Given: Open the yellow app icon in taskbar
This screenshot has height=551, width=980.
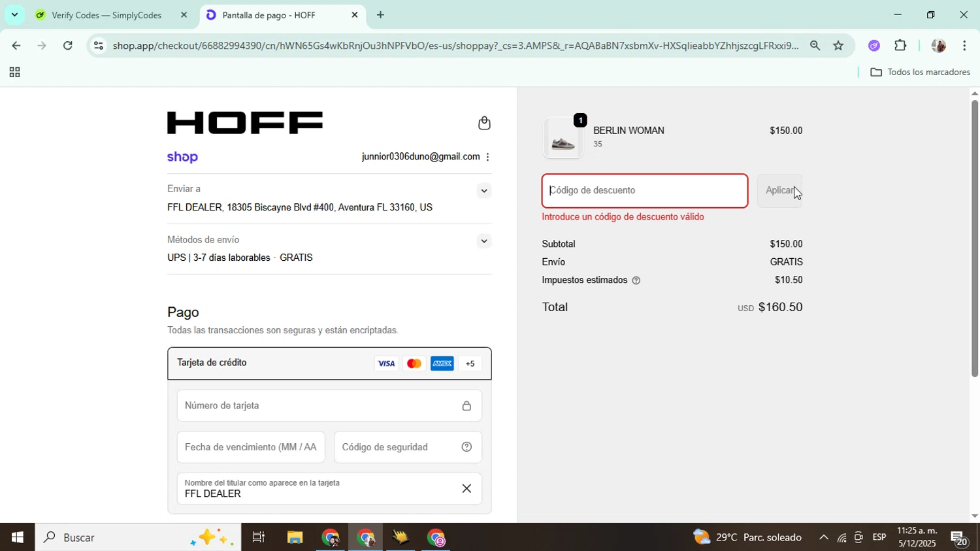Looking at the screenshot, I should pos(400,538).
